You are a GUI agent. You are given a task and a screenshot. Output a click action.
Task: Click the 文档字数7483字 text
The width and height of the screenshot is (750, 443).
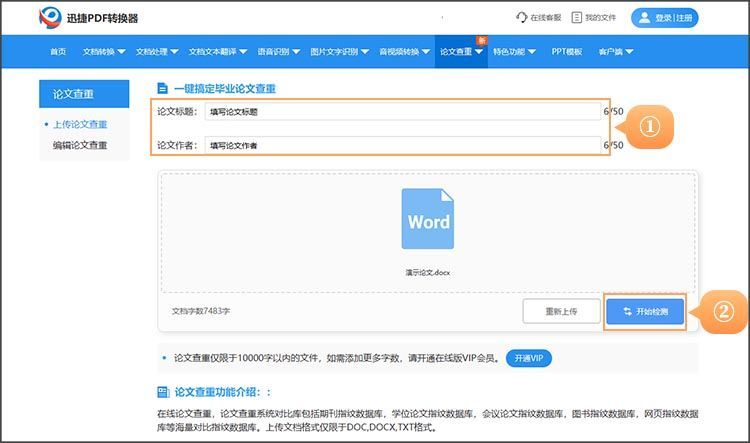coord(201,311)
